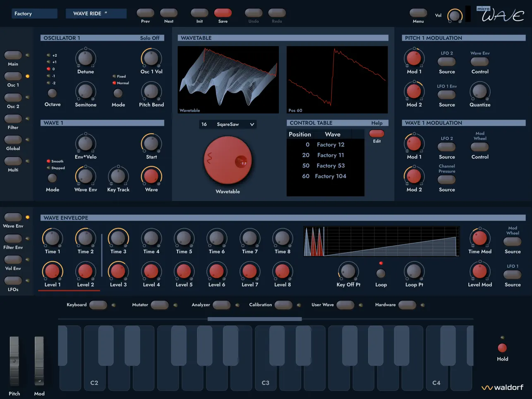Click the Prev preset button

pyautogui.click(x=145, y=13)
